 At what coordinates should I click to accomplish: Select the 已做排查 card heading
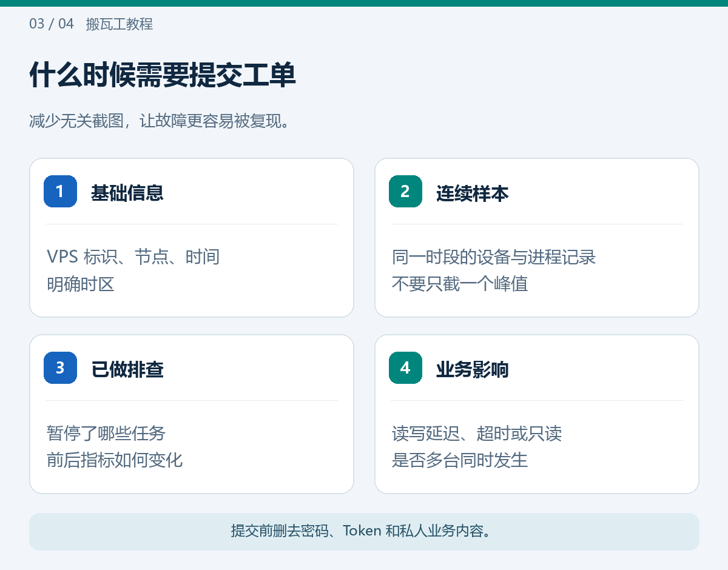click(127, 369)
